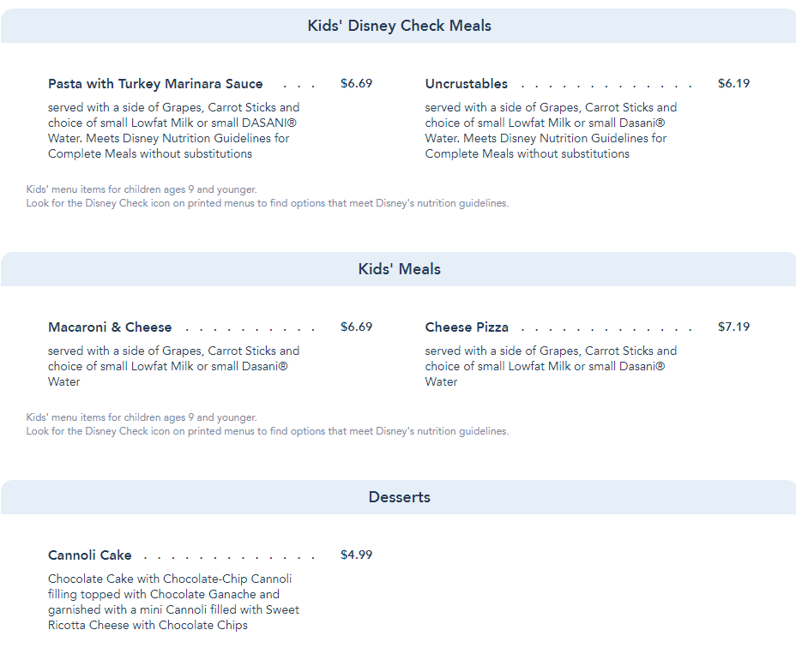
Task: Click the $4.99 Cannoli Cake price
Action: (x=356, y=555)
